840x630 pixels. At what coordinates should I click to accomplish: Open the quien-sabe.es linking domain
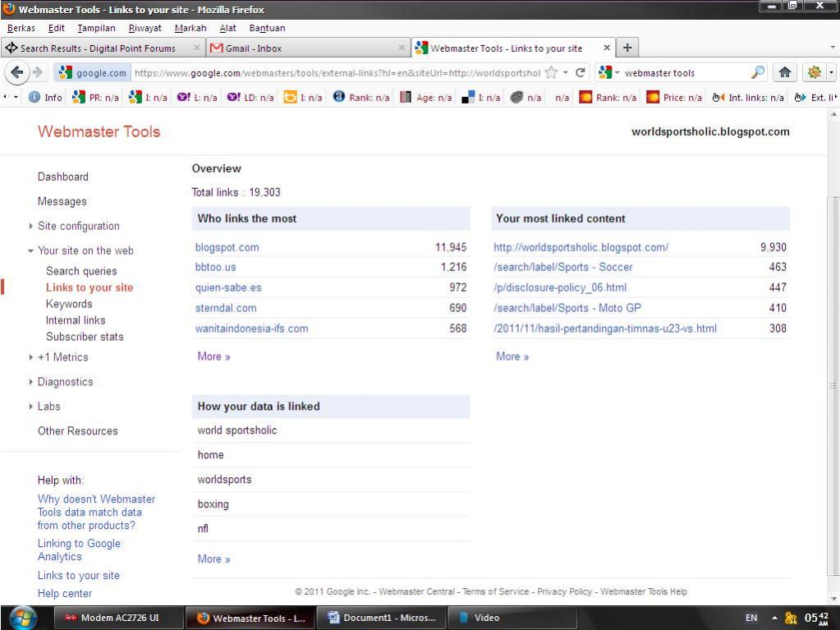point(228,287)
